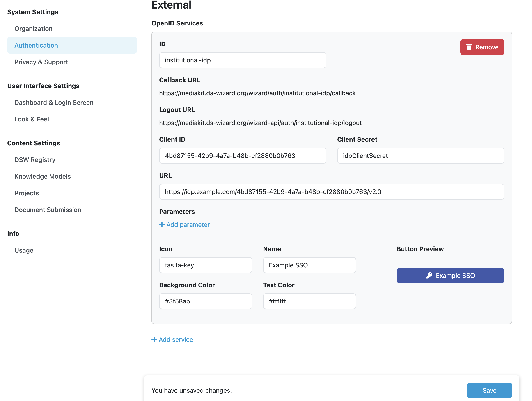The height and width of the screenshot is (401, 532).
Task: Click the key icon in button preview
Action: (x=429, y=276)
